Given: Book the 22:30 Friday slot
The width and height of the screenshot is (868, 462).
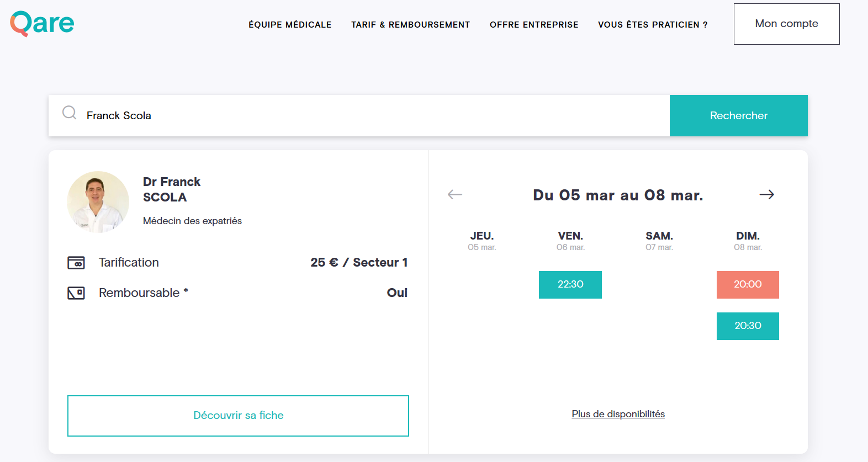Looking at the screenshot, I should [x=570, y=285].
